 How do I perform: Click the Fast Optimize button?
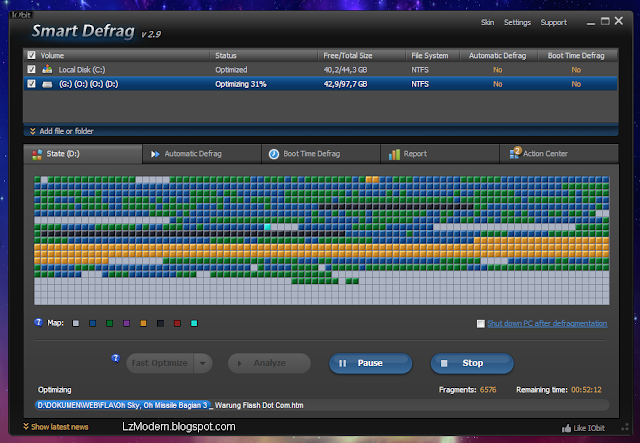160,363
